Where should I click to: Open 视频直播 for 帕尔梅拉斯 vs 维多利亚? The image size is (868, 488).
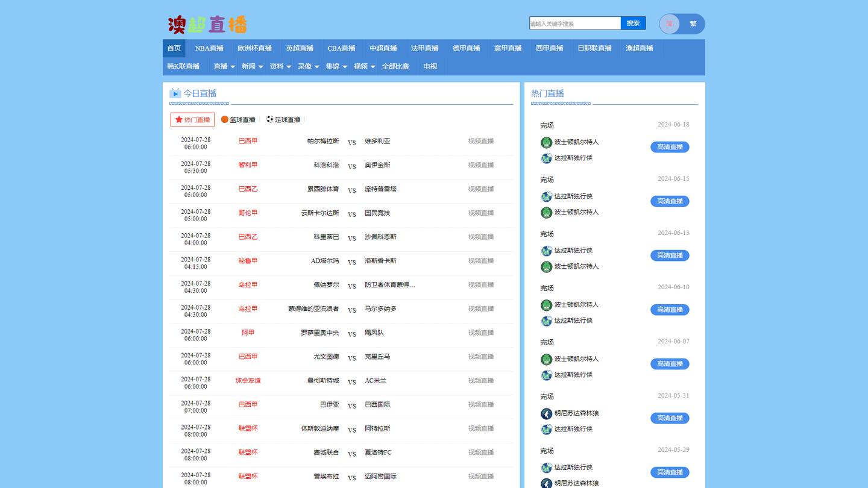[x=481, y=141]
